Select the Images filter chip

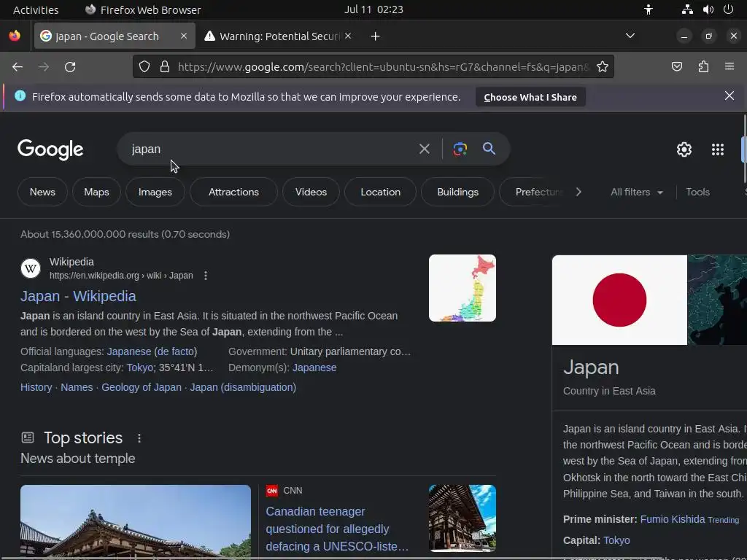(155, 192)
